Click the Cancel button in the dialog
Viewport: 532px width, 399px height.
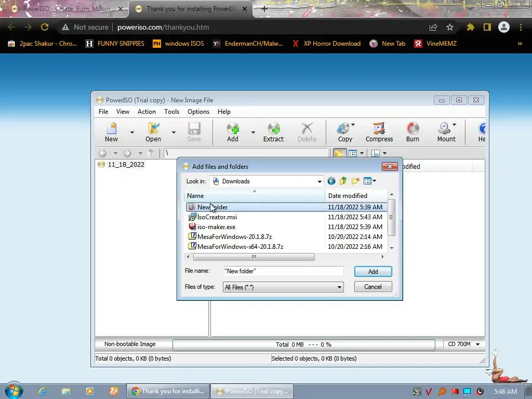[373, 287]
